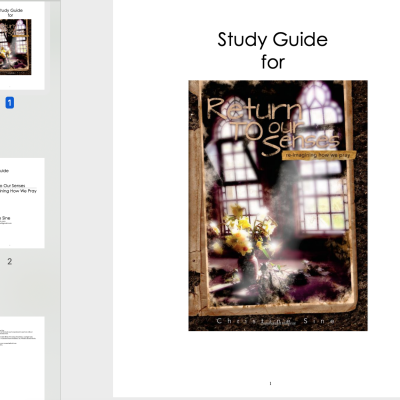Click the page number 2 label under thumbnail
The image size is (400, 400).
(10, 261)
